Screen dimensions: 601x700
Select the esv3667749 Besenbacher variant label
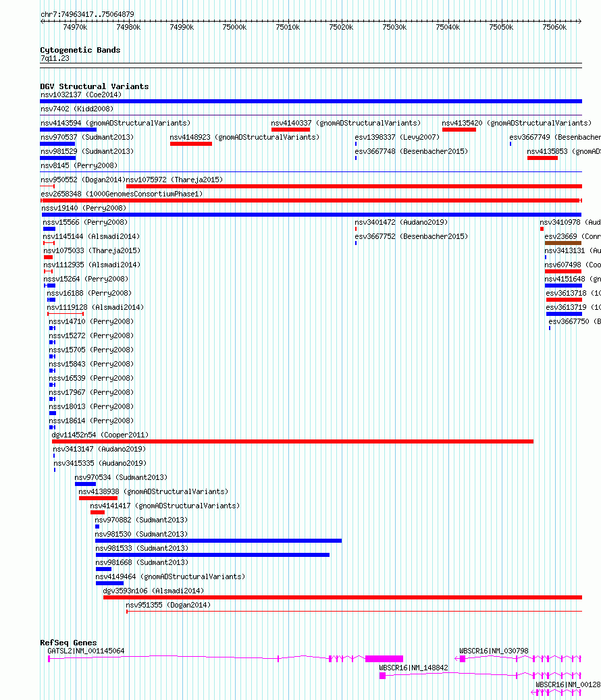pos(555,138)
